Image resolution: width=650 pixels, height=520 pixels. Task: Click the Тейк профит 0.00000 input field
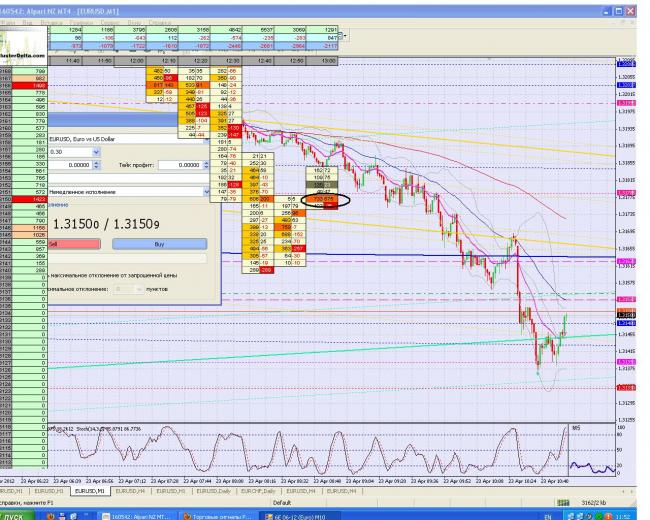pyautogui.click(x=180, y=165)
